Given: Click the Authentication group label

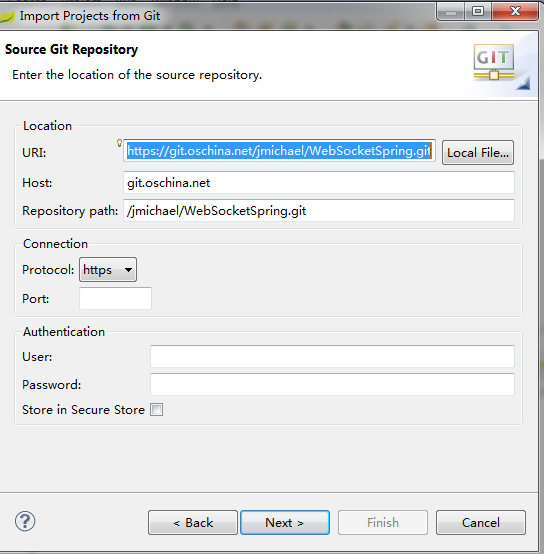Looking at the screenshot, I should 64,332.
